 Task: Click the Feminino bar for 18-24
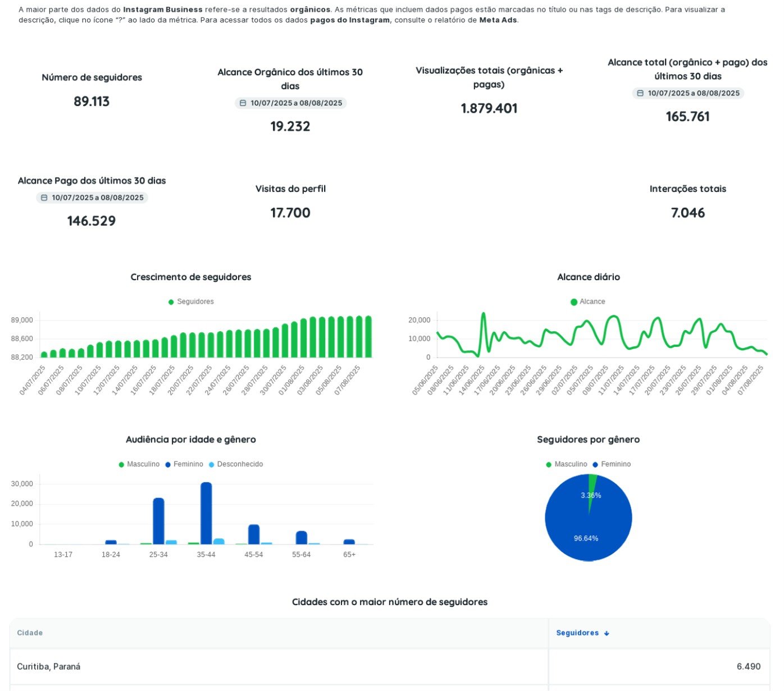tap(111, 542)
